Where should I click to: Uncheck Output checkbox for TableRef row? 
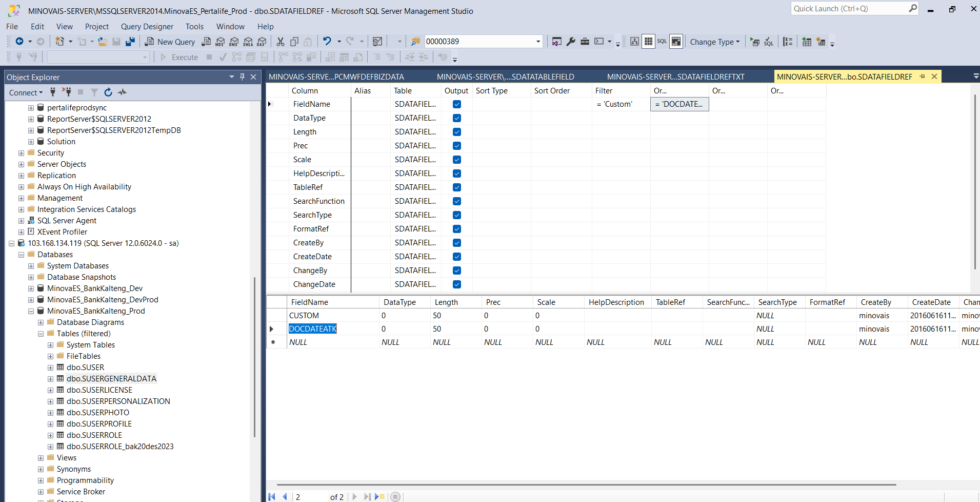457,187
